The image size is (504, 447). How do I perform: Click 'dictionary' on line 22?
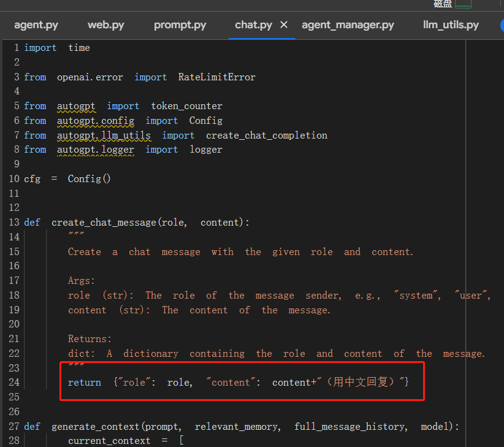pyautogui.click(x=151, y=353)
